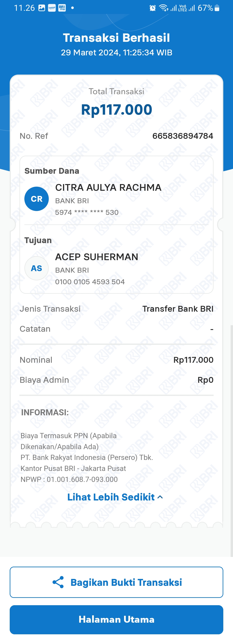Tap the BRImo notification icon in status bar
The image size is (233, 644).
pos(62,8)
